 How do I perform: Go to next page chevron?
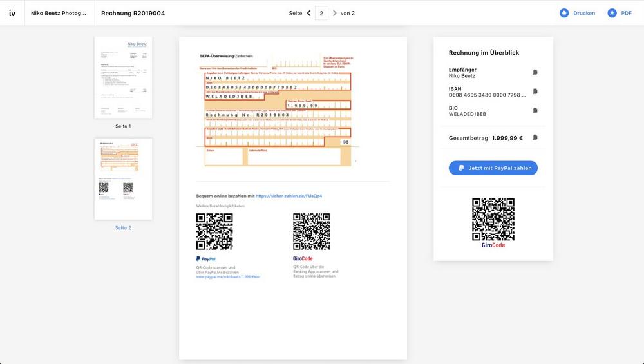[334, 13]
